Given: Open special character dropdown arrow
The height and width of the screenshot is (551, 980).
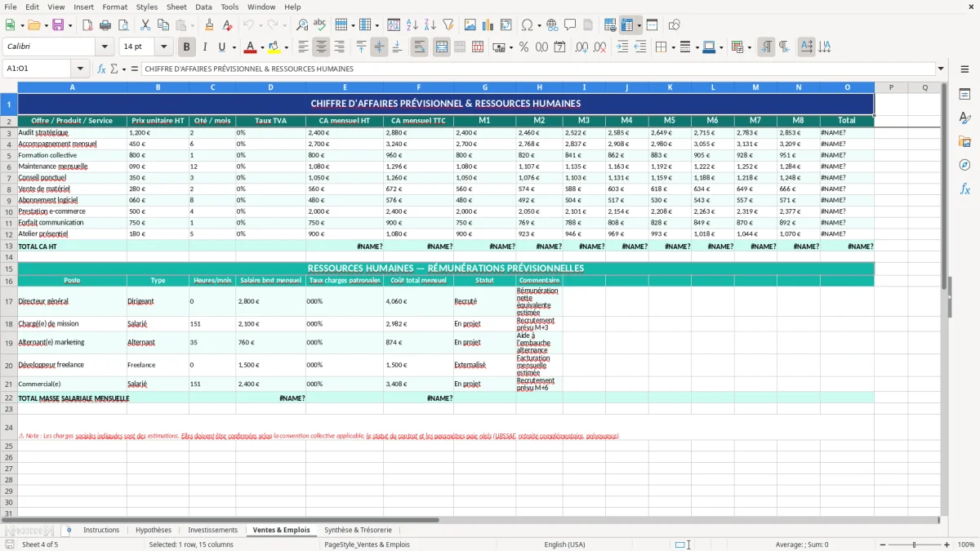Looking at the screenshot, I should pyautogui.click(x=539, y=25).
